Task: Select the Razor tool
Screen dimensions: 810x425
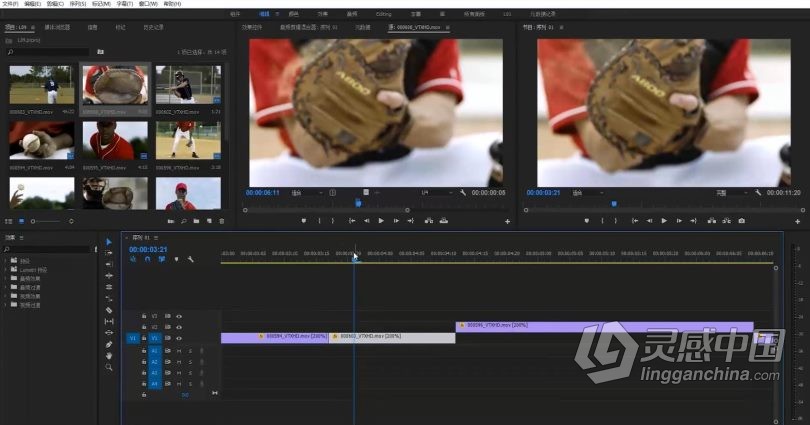Action: pos(108,310)
